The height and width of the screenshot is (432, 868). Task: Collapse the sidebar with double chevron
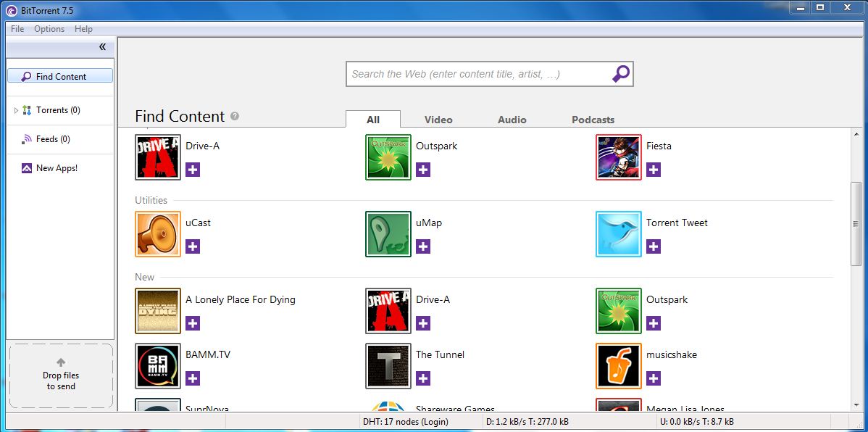(x=102, y=47)
